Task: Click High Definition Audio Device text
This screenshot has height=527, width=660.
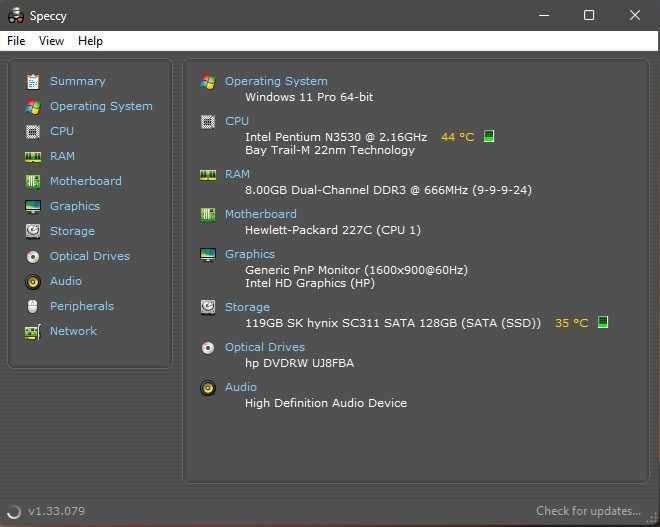Action: (326, 403)
